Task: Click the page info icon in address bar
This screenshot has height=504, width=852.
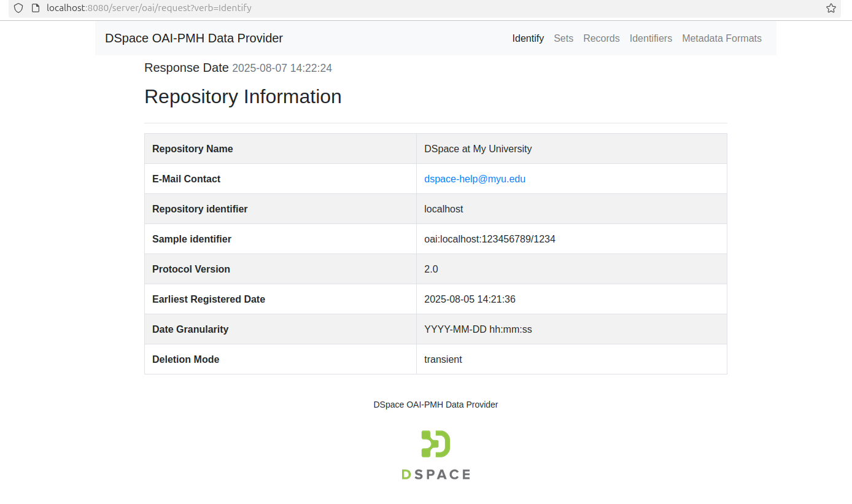Action: (x=35, y=8)
